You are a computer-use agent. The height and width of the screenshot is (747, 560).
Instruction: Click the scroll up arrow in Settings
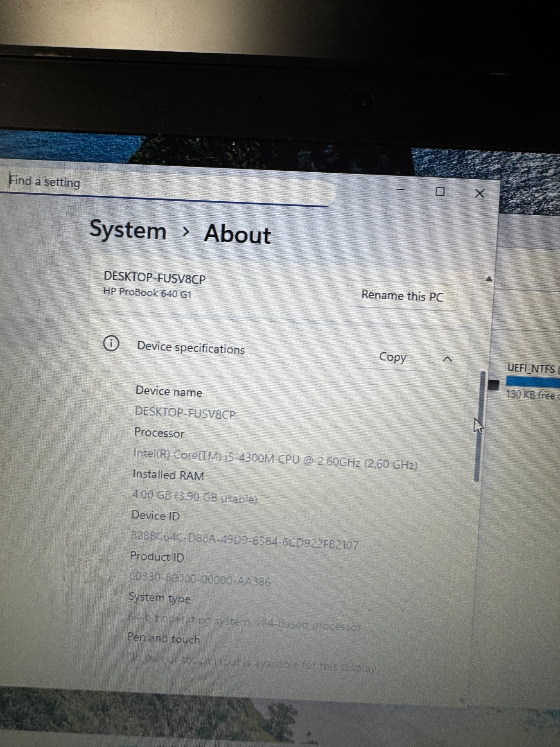[489, 279]
